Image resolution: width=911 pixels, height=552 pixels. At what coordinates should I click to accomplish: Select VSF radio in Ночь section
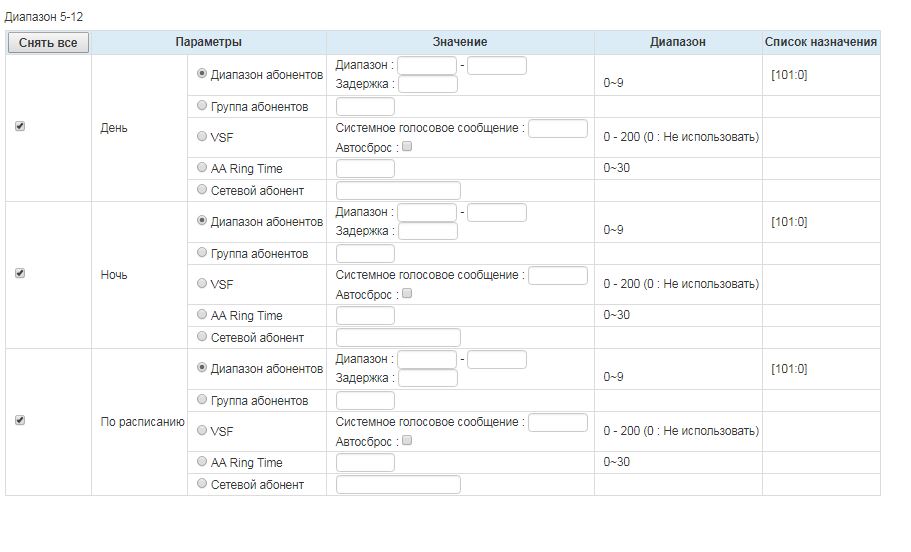click(x=203, y=283)
